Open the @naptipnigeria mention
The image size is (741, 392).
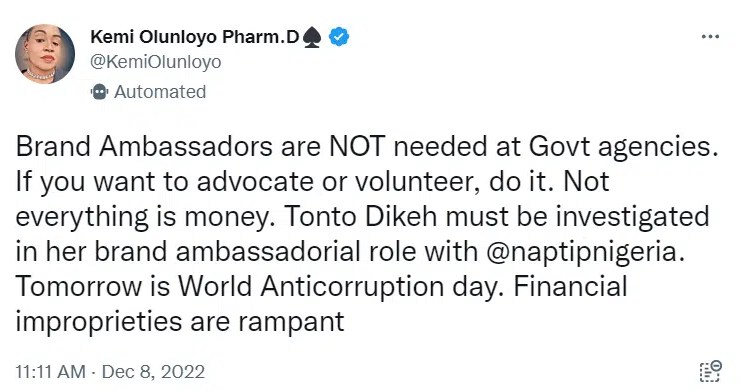pyautogui.click(x=585, y=252)
